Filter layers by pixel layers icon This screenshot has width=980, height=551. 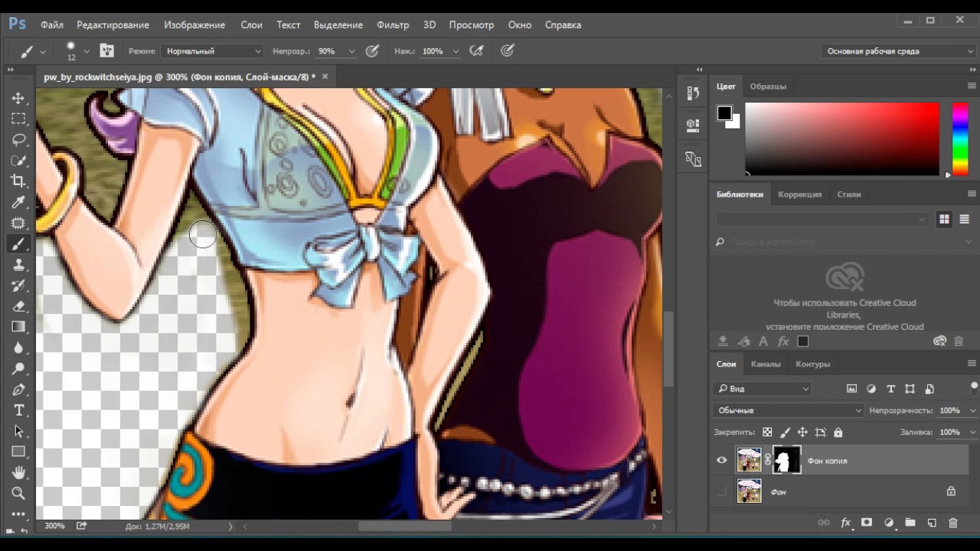tap(851, 389)
